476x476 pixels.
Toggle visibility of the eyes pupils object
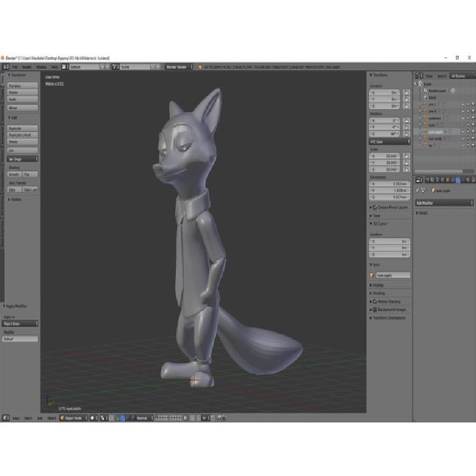point(463,131)
